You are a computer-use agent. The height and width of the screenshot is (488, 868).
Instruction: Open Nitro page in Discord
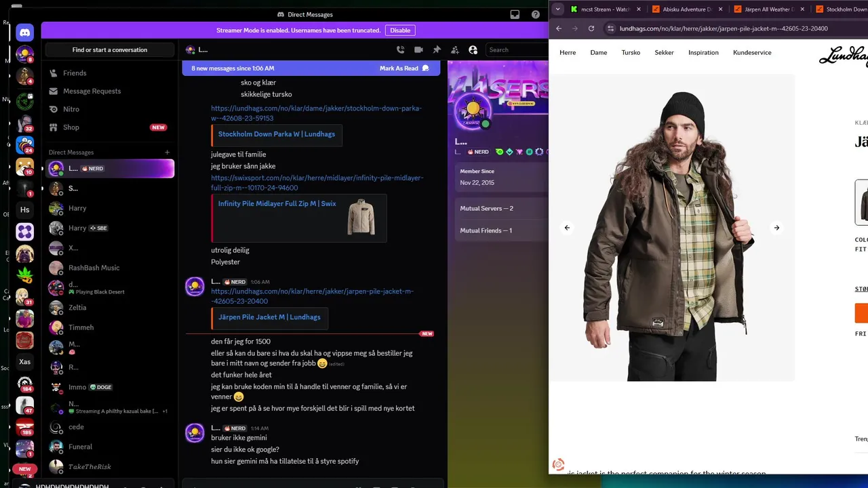click(x=110, y=109)
